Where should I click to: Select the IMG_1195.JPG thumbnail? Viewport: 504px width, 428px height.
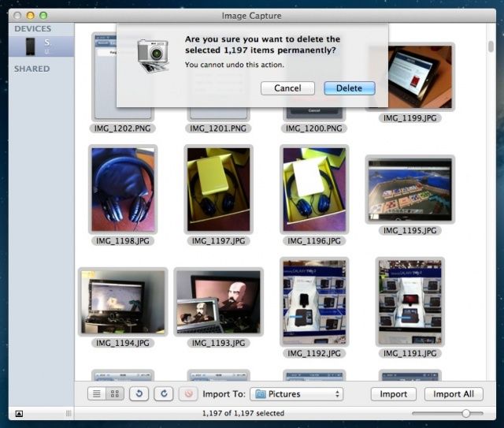tap(408, 189)
